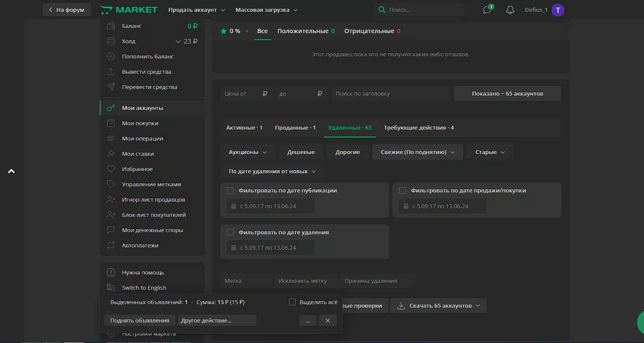The width and height of the screenshot is (644, 343).
Task: Click the Исключить метку field
Action: 307,281
